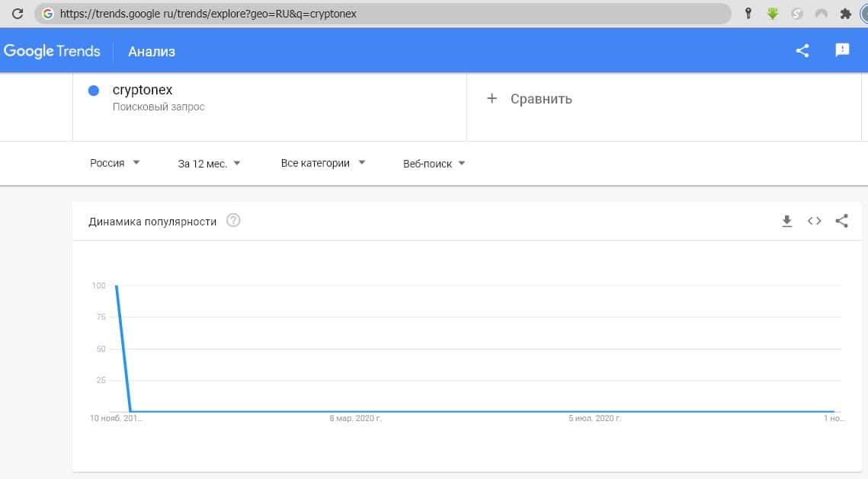This screenshot has width=868, height=479.
Task: Open the browser extensions puzzle icon
Action: pyautogui.click(x=845, y=14)
